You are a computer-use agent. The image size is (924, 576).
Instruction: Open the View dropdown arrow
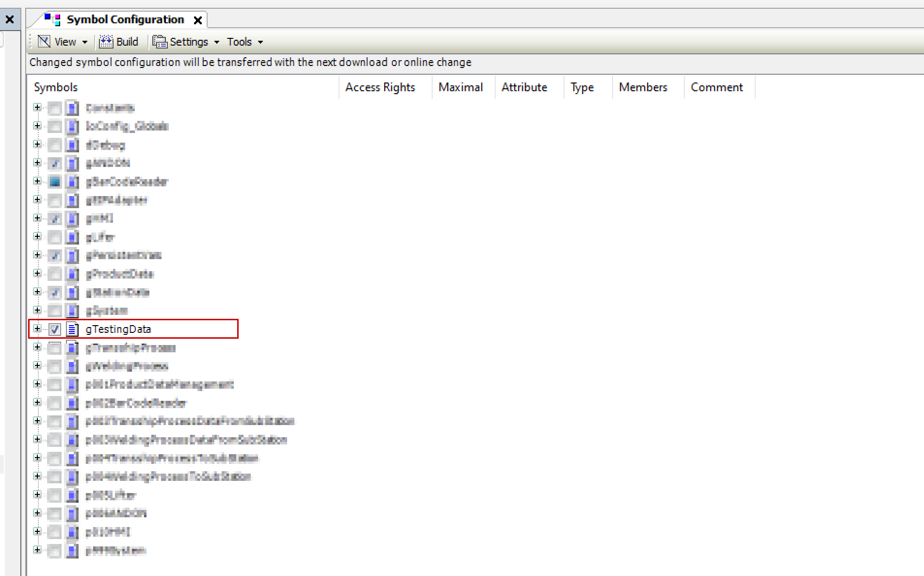pyautogui.click(x=85, y=42)
